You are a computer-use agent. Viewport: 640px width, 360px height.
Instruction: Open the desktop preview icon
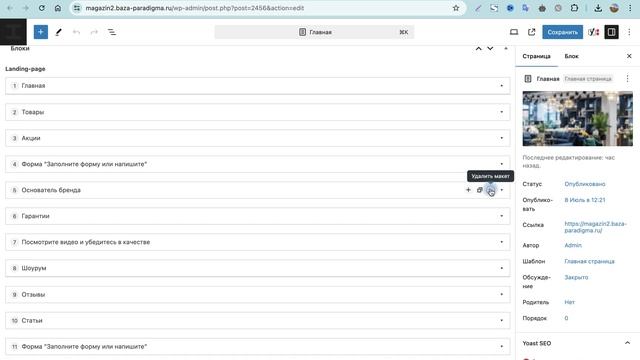tap(514, 32)
